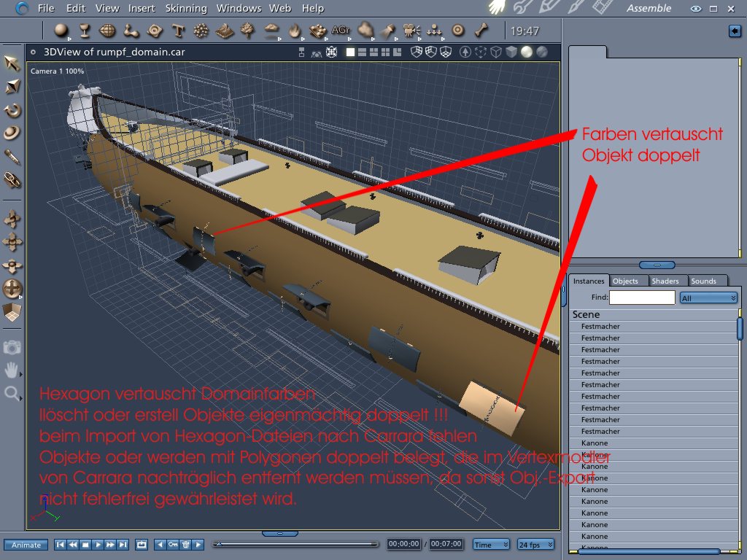Jump to the first frame
747x560 pixels.
60,544
